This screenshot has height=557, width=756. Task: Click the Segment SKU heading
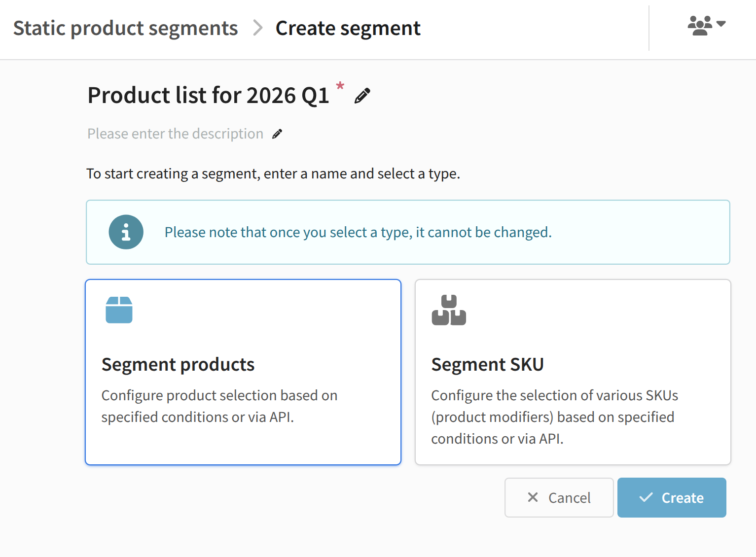coord(487,365)
